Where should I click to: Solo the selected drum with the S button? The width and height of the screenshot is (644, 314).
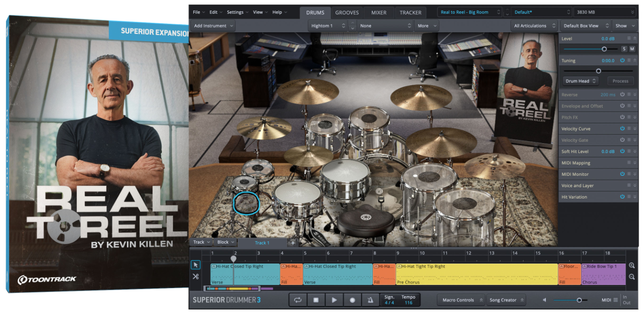[x=624, y=49]
